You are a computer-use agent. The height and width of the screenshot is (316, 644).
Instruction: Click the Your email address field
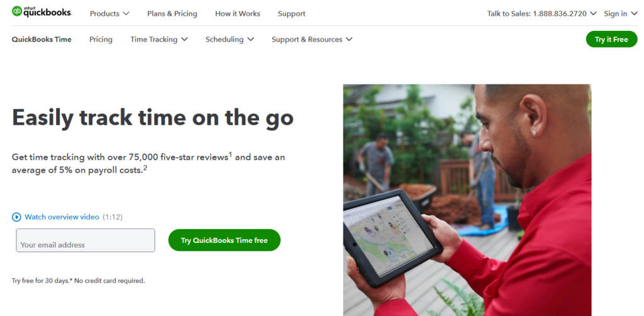[x=86, y=240]
